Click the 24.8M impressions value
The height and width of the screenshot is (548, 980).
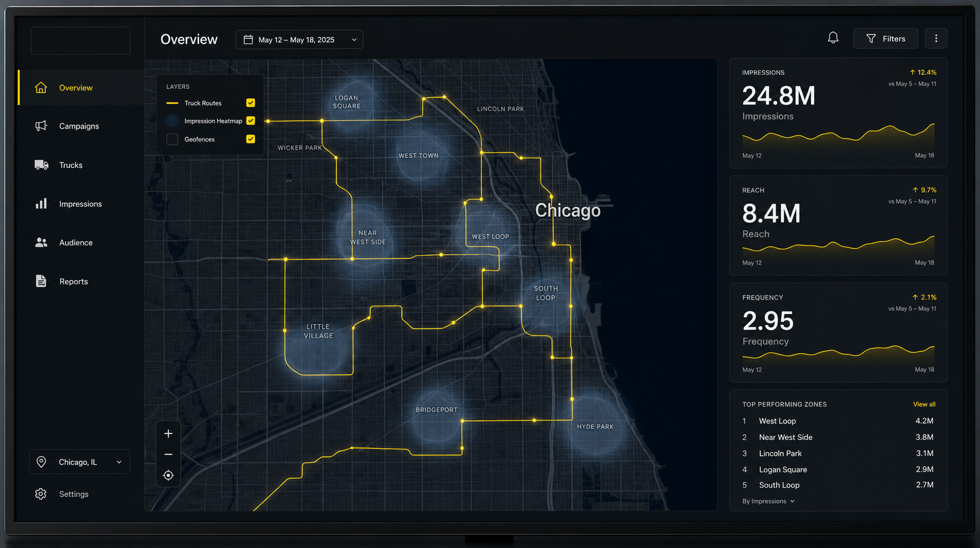pos(779,96)
